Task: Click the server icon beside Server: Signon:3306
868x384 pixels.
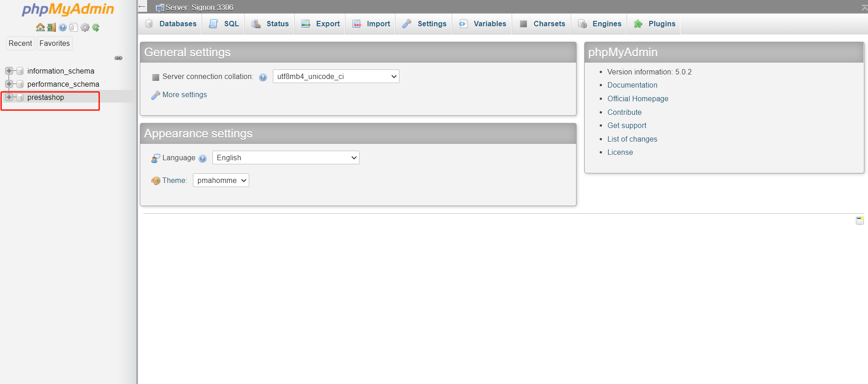Action: [160, 8]
